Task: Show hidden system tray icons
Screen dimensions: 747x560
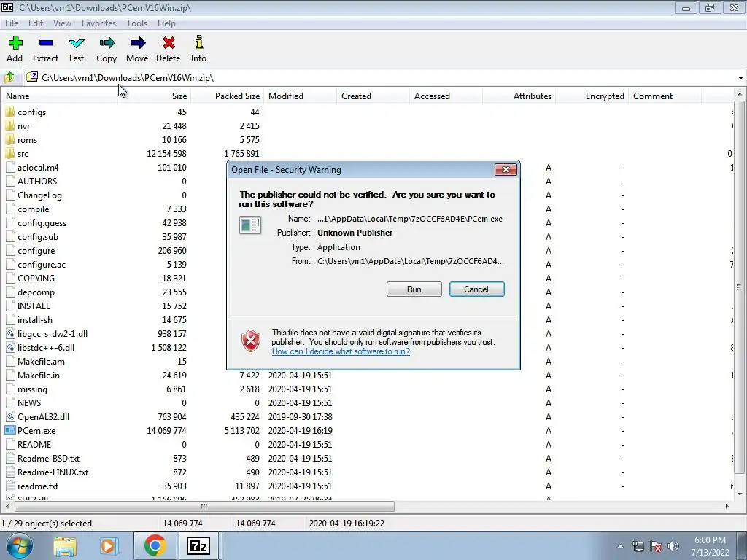Action: [x=620, y=546]
